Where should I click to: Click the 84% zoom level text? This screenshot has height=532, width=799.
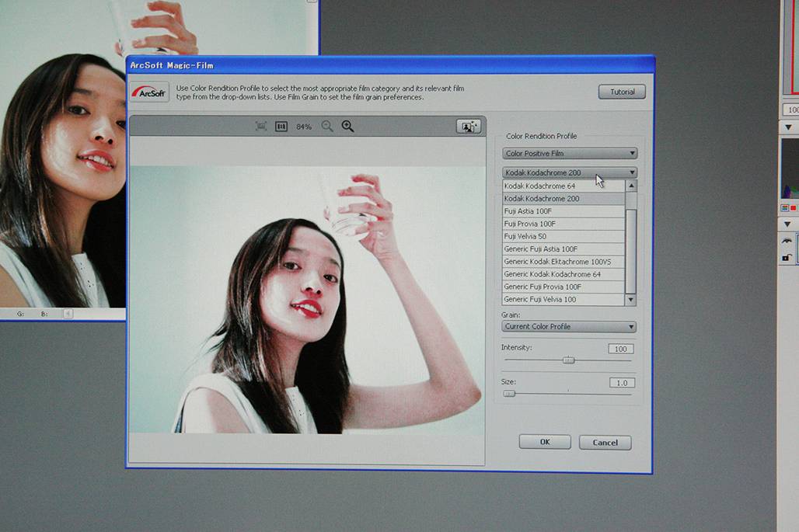coord(304,127)
